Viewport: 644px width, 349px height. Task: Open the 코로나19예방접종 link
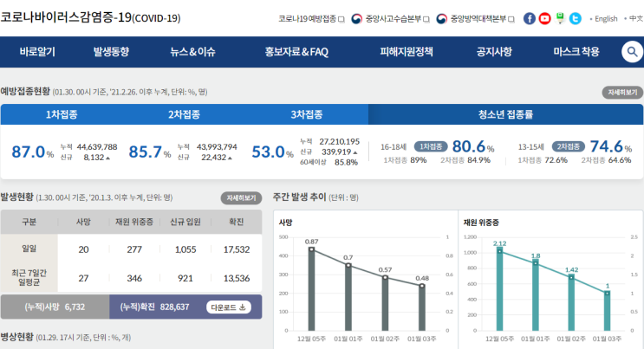point(307,19)
